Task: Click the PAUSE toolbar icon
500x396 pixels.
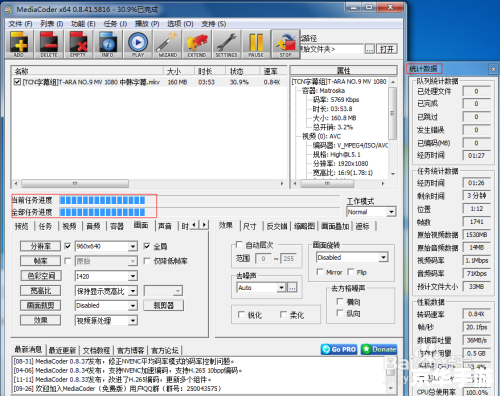Action: [x=256, y=44]
